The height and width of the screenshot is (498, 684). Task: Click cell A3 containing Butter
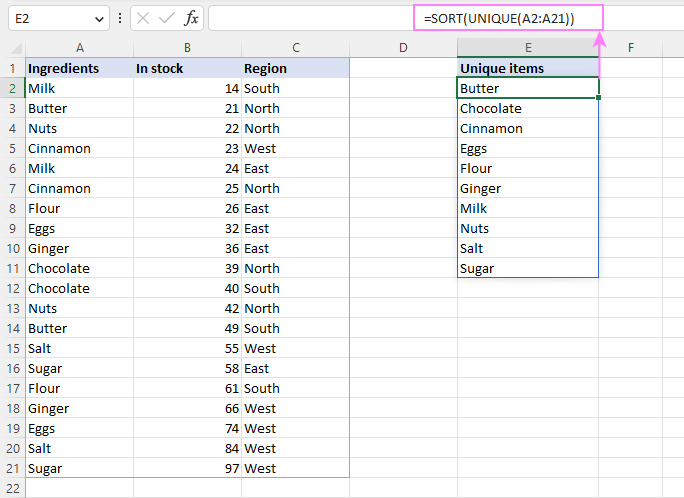[79, 108]
